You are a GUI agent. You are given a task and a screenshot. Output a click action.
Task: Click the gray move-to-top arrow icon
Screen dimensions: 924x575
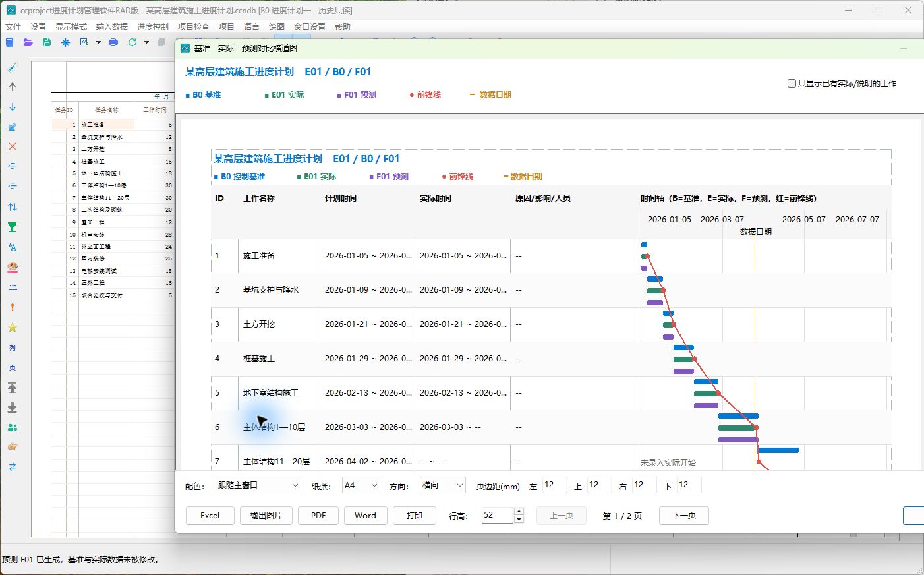tap(13, 388)
